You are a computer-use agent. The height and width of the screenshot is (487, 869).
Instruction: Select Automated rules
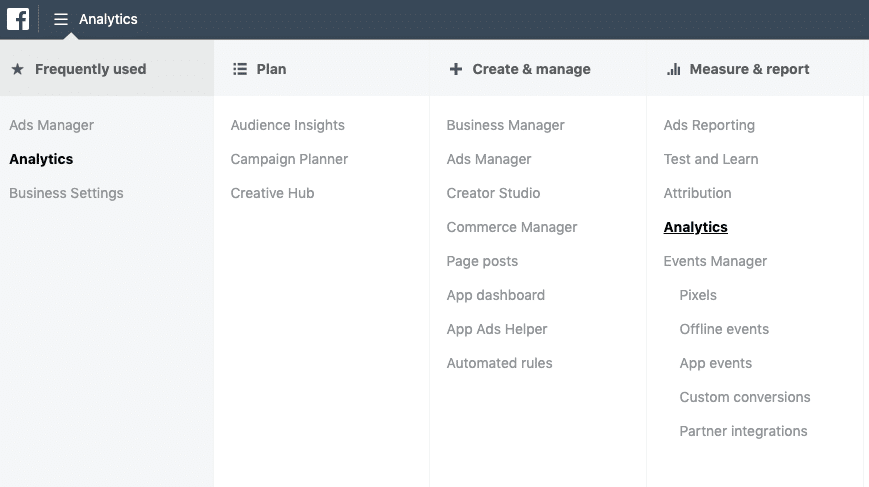pyautogui.click(x=499, y=363)
